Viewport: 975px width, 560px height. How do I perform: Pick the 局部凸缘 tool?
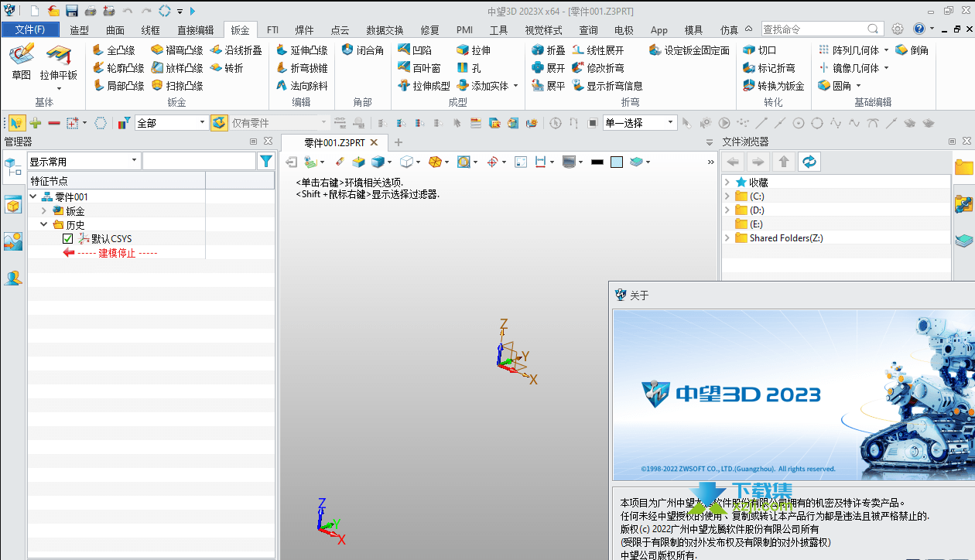click(118, 86)
